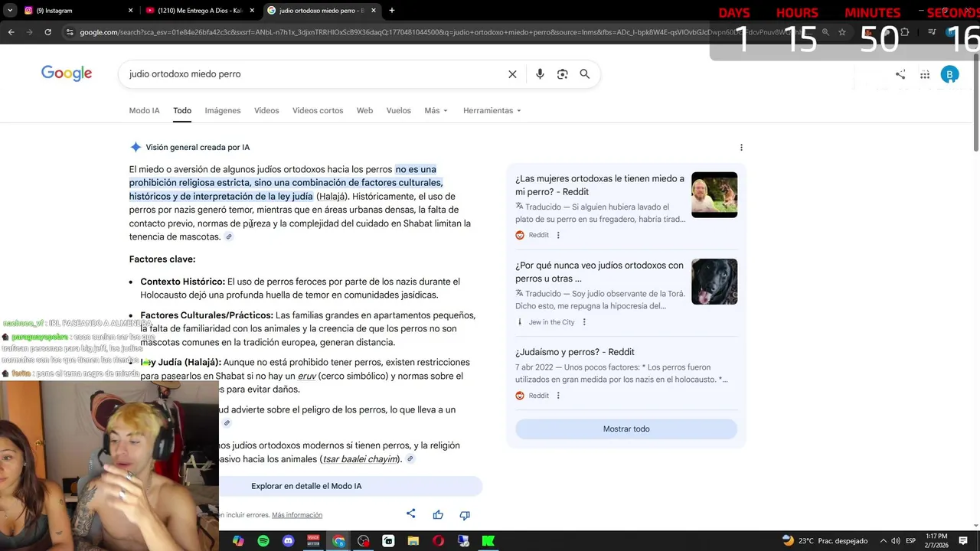Reload the page in the browser
The image size is (980, 551).
click(x=47, y=32)
